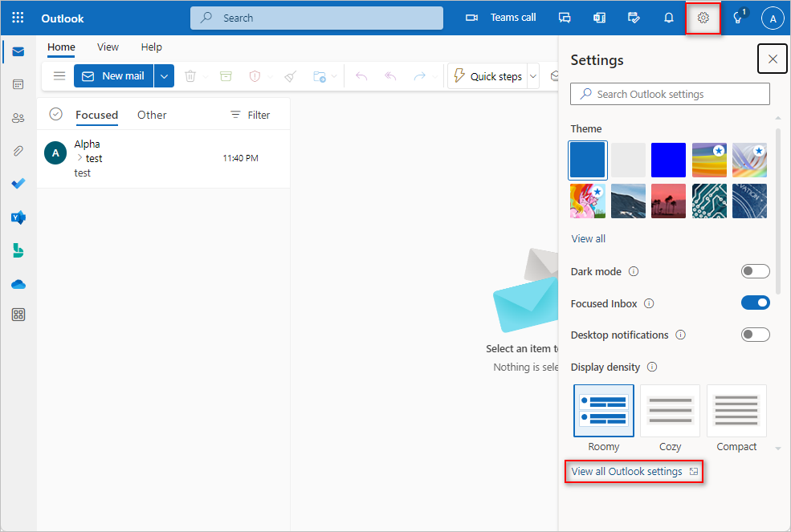Click the Delete trash icon
Screen dimensions: 791x532
tap(190, 76)
